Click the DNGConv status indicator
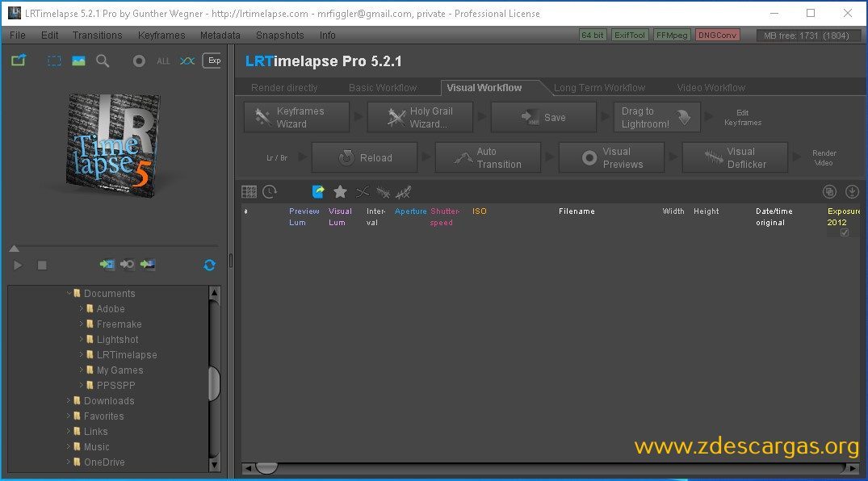 [x=718, y=35]
